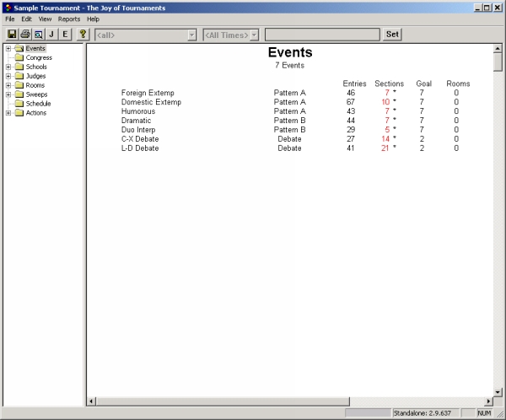This screenshot has width=506, height=420.
Task: Expand the Events tree node
Action: coord(8,48)
